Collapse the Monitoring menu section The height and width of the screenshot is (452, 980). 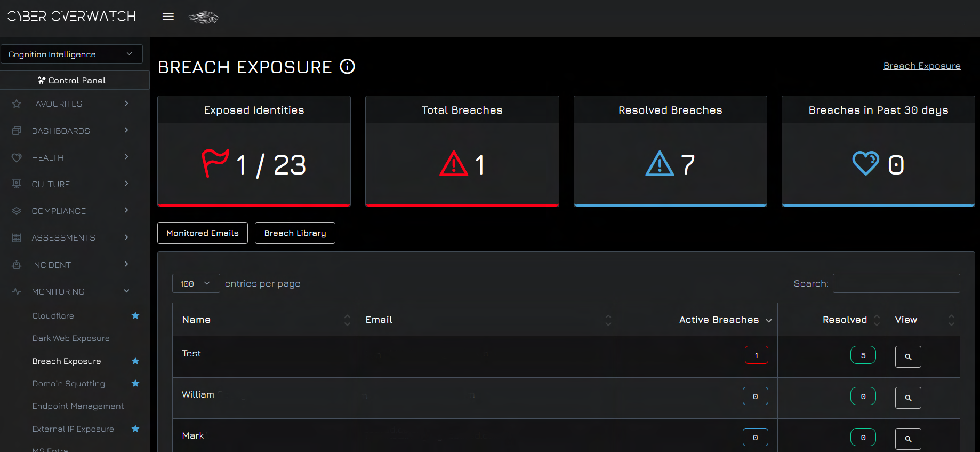(75, 291)
